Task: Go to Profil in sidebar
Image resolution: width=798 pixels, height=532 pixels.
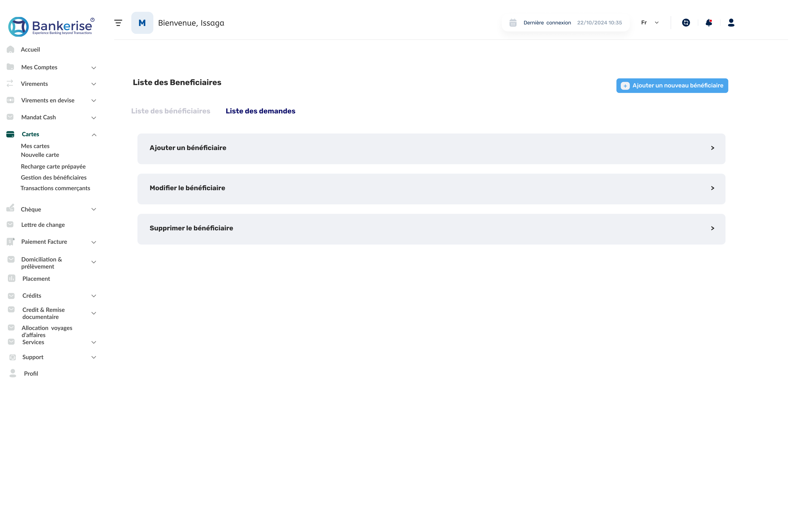Action: [31, 374]
